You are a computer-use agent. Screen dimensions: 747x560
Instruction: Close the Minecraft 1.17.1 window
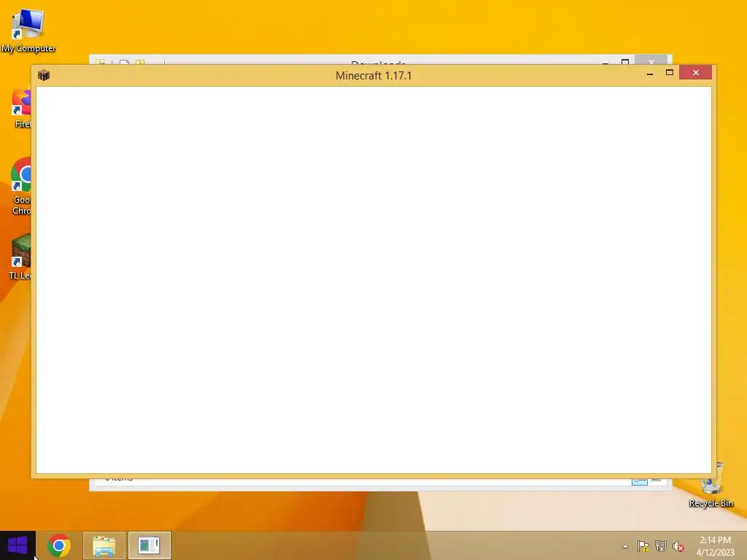pyautogui.click(x=695, y=72)
